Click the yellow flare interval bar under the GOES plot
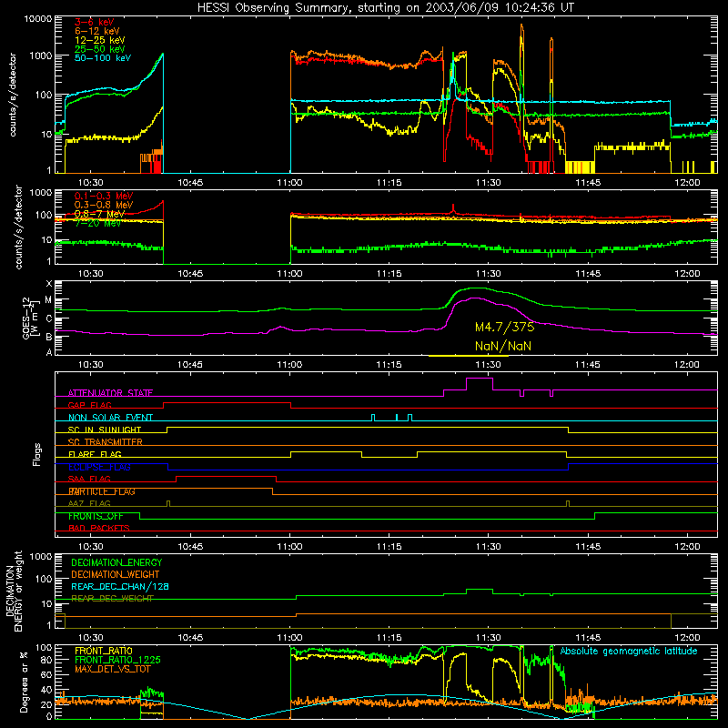The image size is (728, 728). (468, 356)
